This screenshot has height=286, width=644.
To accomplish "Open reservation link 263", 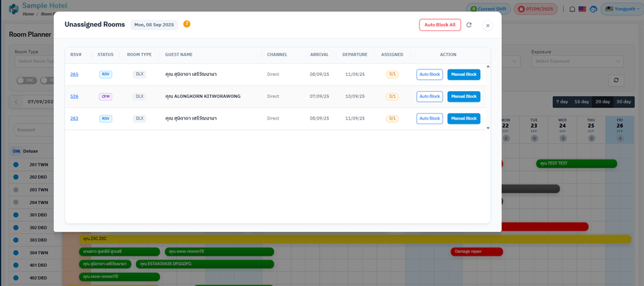I will [74, 119].
